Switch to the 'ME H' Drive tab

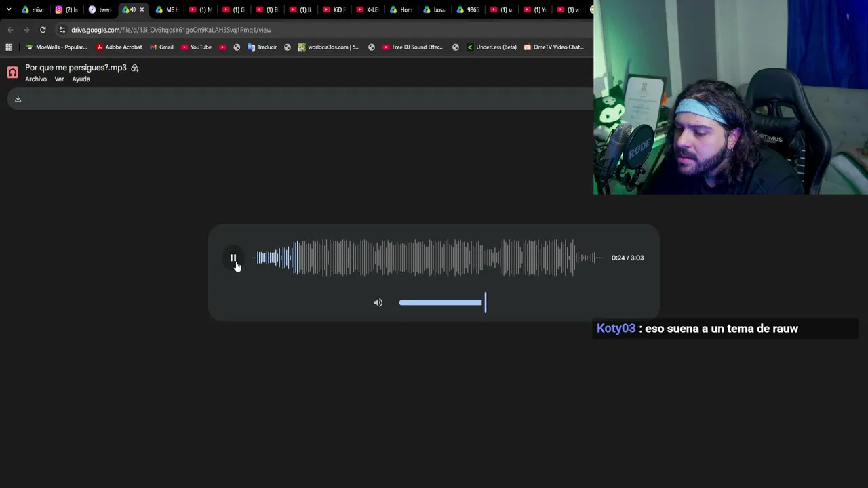[x=166, y=9]
